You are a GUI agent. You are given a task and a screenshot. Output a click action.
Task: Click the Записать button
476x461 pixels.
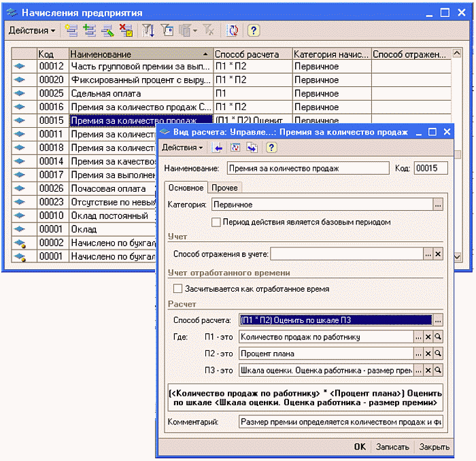pyautogui.click(x=393, y=447)
